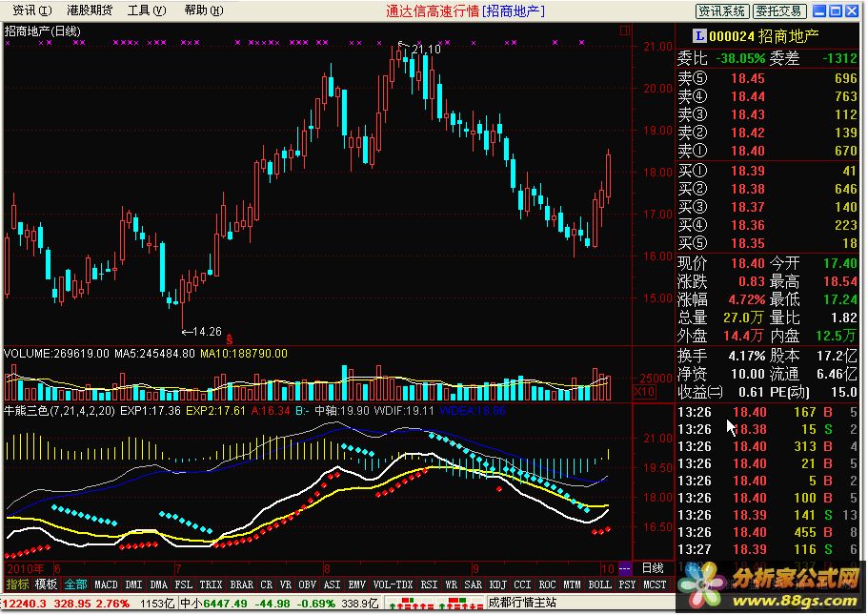This screenshot has width=868, height=615.
Task: Switch indicator to MACD
Action: pos(106,584)
